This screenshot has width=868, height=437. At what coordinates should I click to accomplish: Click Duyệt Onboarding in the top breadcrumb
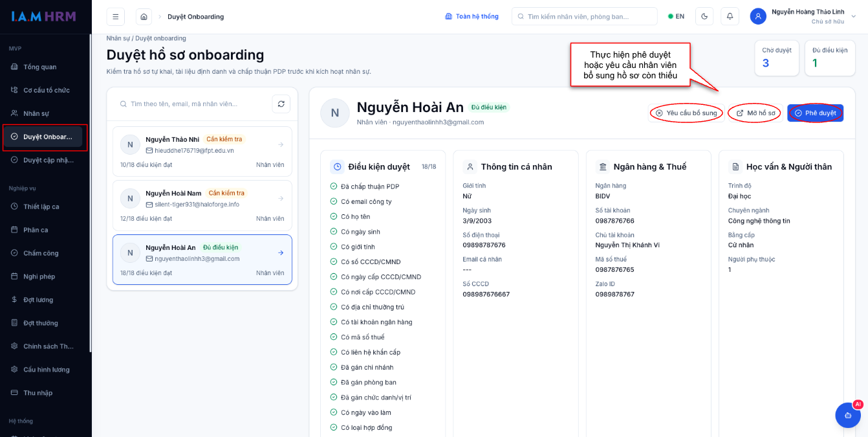tap(195, 17)
